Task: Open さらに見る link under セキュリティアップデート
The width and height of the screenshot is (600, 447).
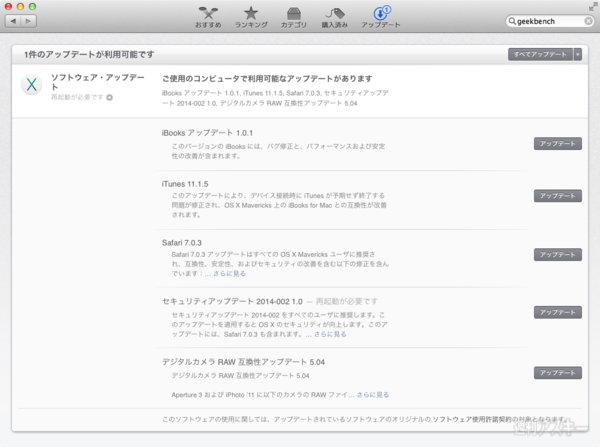Action: tap(330, 334)
